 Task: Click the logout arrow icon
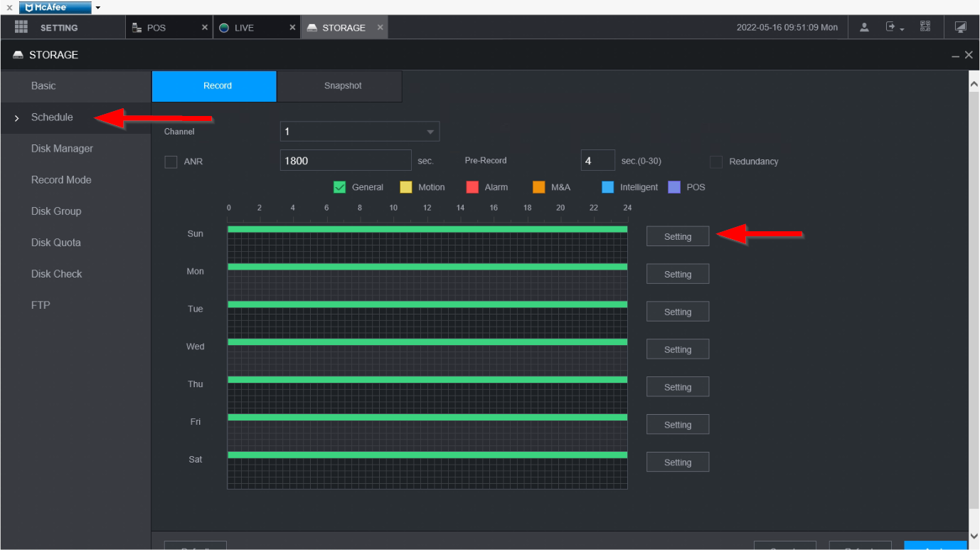(890, 27)
